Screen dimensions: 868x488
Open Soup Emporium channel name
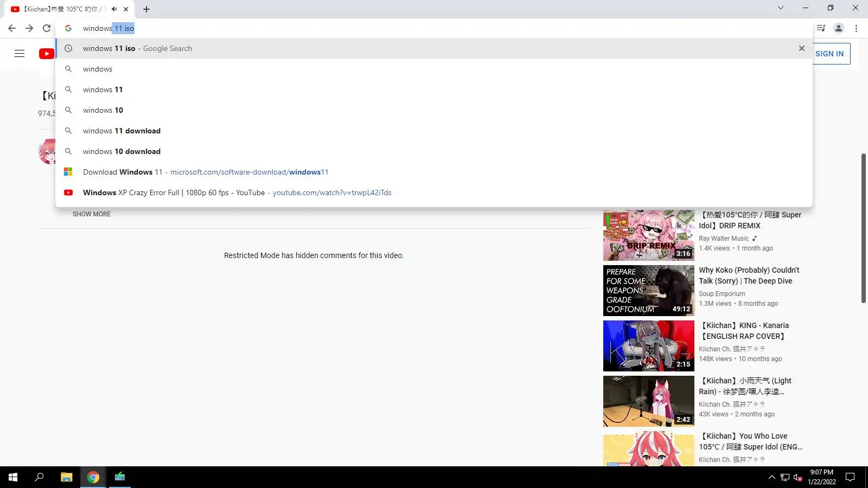[x=722, y=294]
